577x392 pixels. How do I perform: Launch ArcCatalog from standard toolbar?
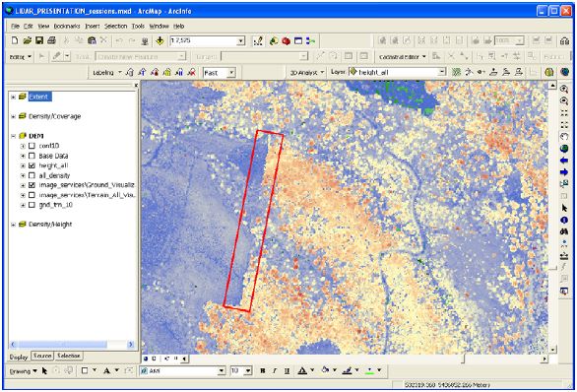274,40
